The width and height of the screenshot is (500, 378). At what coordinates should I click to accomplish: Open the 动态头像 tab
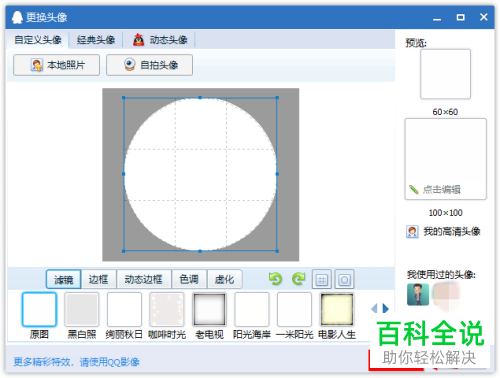159,40
